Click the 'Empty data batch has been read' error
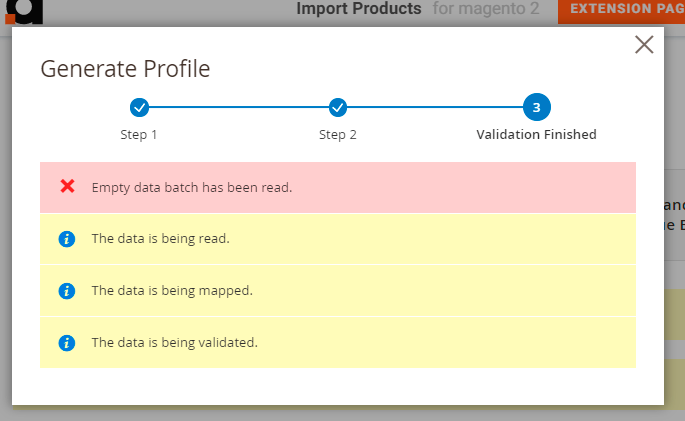Screen dimensions: 685x421 pos(192,187)
